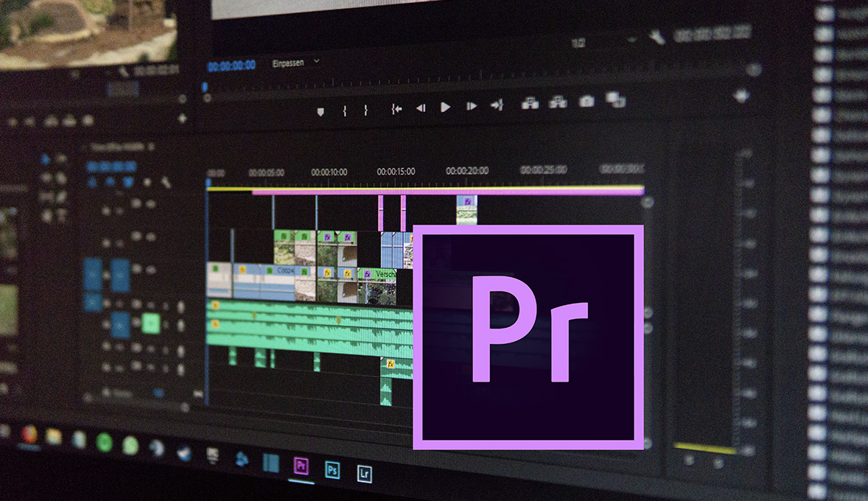Open Lightroom from the taskbar
This screenshot has width=868, height=501.
pyautogui.click(x=364, y=474)
